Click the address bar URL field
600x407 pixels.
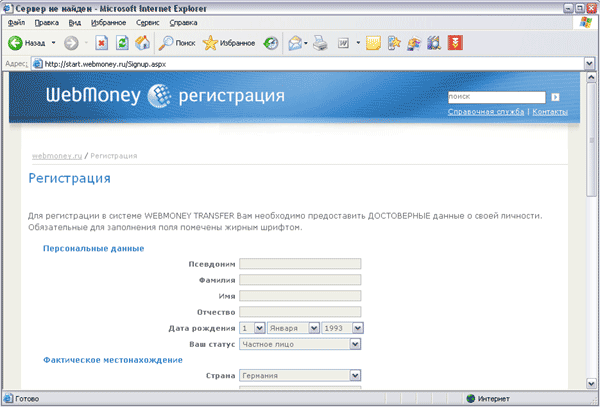tap(308, 64)
